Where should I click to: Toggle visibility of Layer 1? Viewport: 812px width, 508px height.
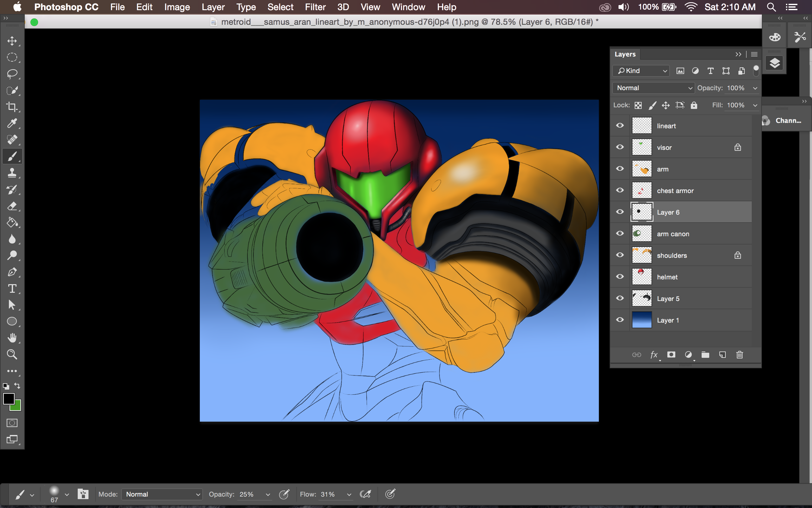click(x=620, y=319)
